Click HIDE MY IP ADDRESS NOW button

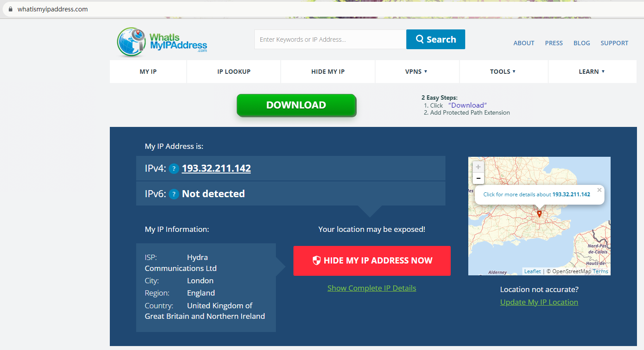(x=372, y=261)
